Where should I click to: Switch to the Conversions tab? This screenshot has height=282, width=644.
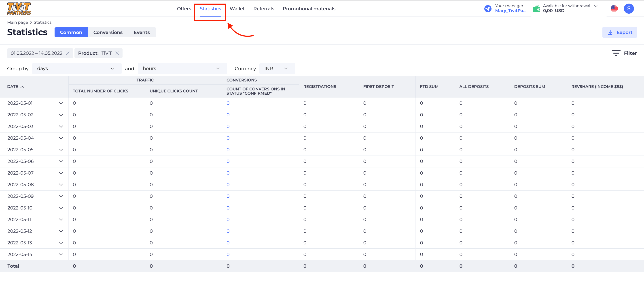click(108, 32)
